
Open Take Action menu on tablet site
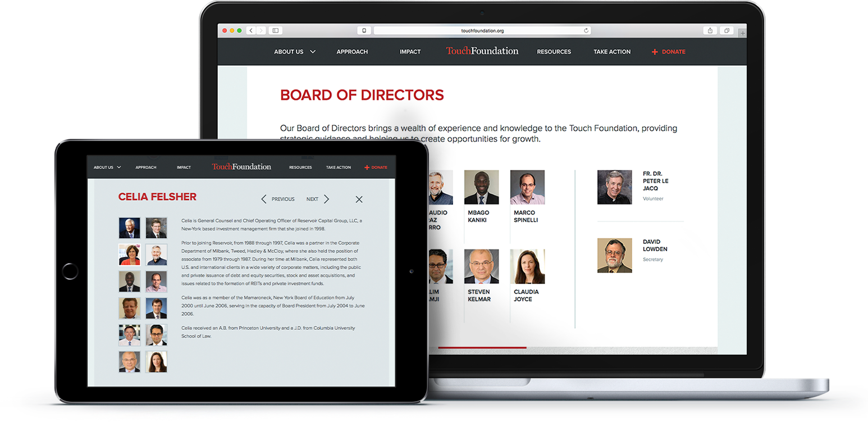[x=339, y=167]
